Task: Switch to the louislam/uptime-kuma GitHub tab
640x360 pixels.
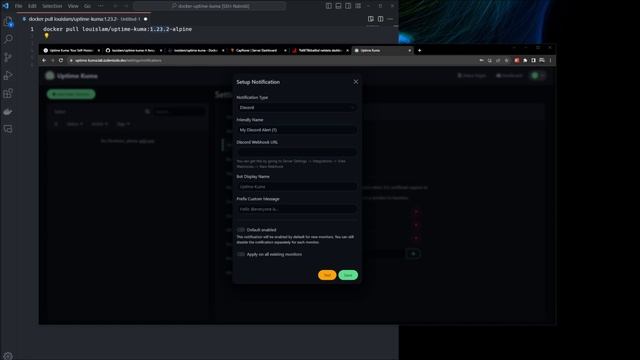Action: 134,51
